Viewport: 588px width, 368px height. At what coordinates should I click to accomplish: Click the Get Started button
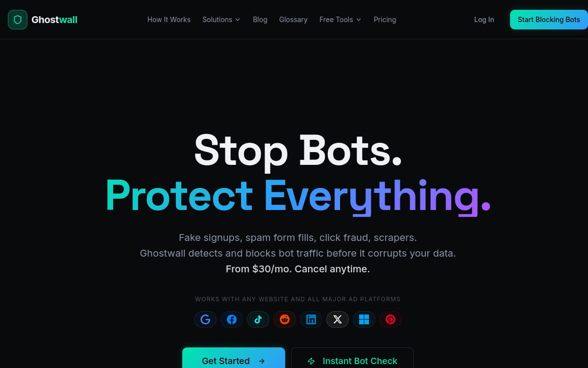pyautogui.click(x=234, y=358)
